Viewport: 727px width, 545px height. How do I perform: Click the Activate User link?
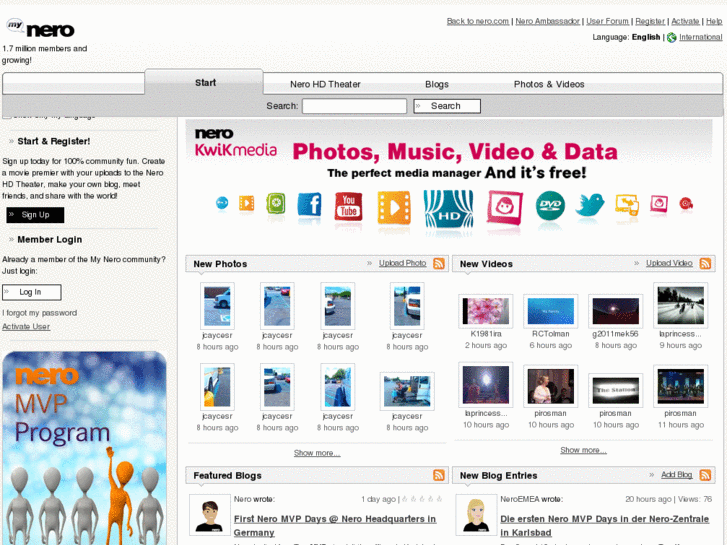click(x=26, y=327)
